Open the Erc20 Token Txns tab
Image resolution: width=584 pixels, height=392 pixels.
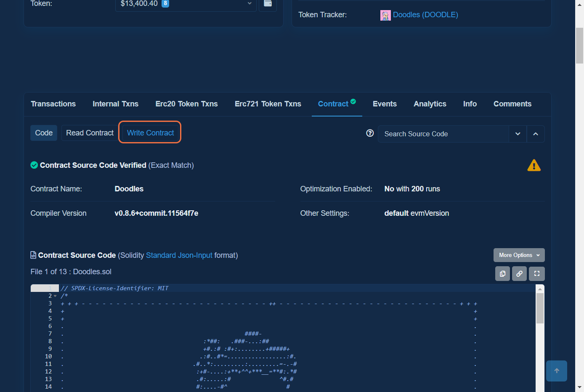(x=186, y=104)
